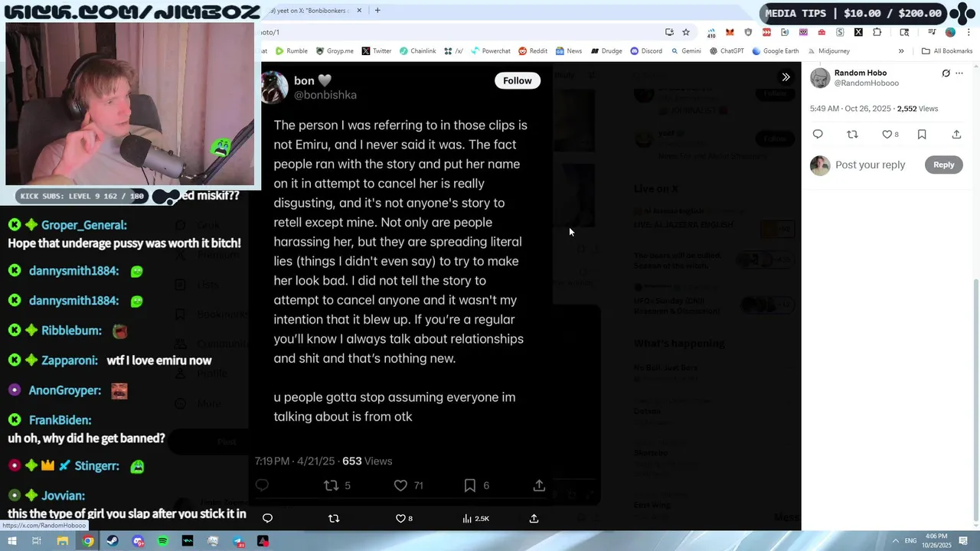Bookmark this page with the star icon
980x551 pixels.
686,32
